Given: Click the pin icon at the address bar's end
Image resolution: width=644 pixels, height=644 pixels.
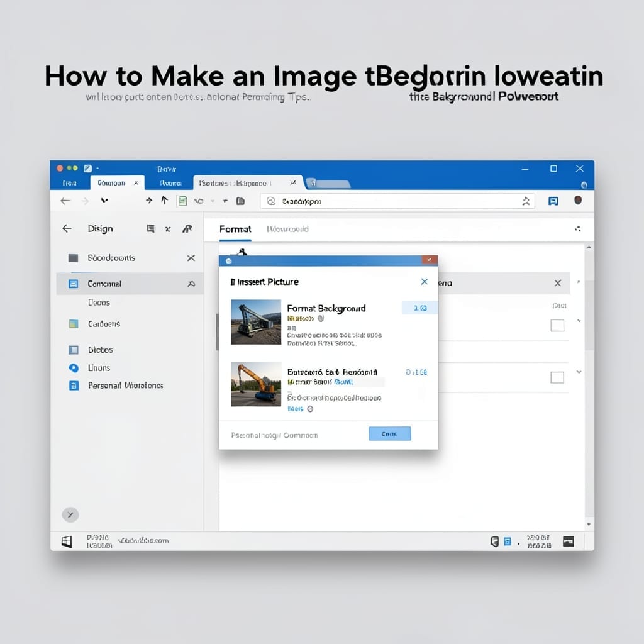Looking at the screenshot, I should point(526,201).
